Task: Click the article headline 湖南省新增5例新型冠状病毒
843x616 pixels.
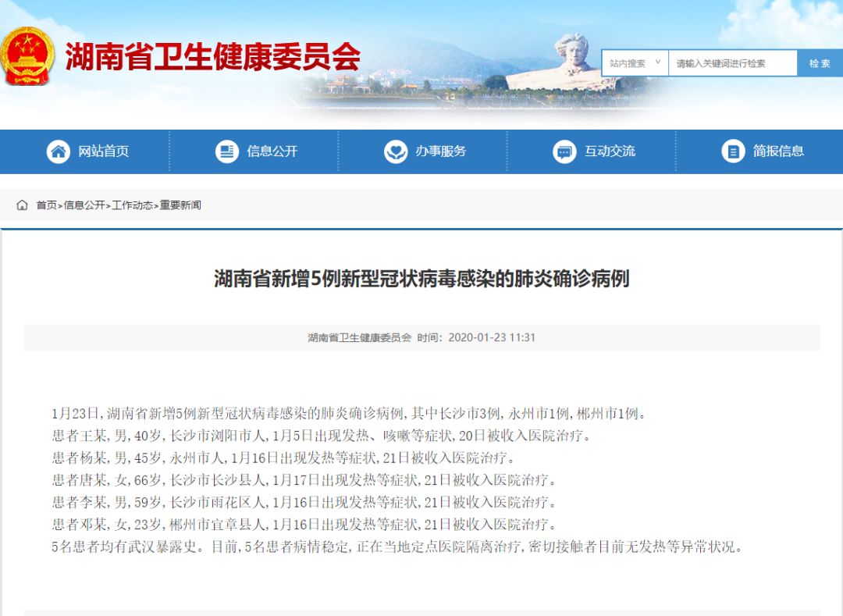Action: click(x=421, y=279)
